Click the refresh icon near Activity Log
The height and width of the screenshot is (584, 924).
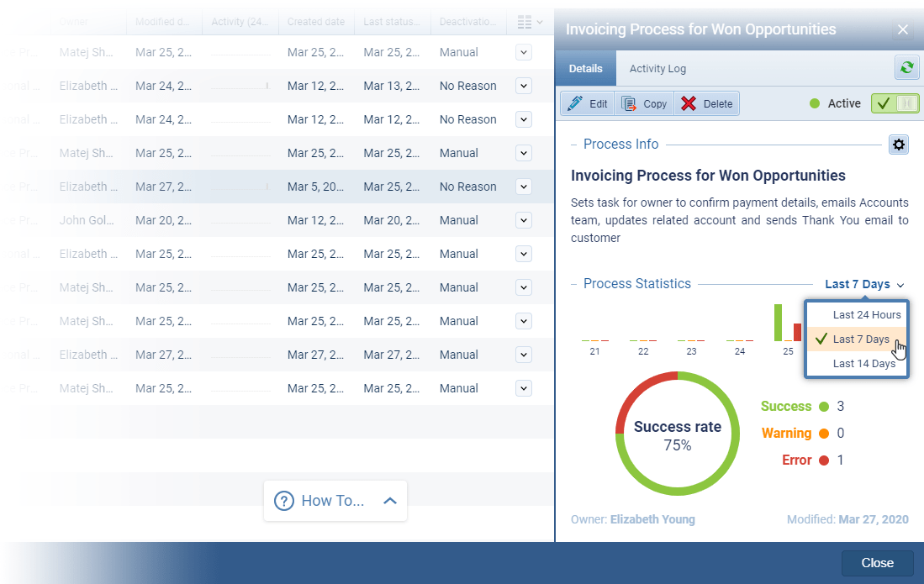coord(906,67)
